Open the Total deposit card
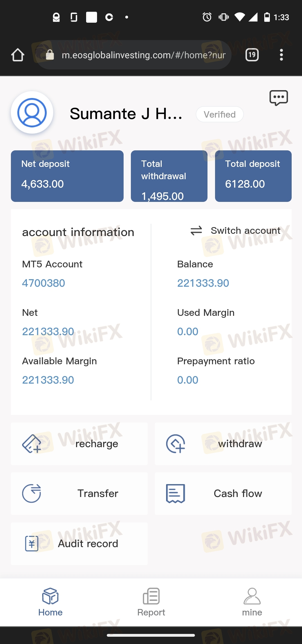 253,176
